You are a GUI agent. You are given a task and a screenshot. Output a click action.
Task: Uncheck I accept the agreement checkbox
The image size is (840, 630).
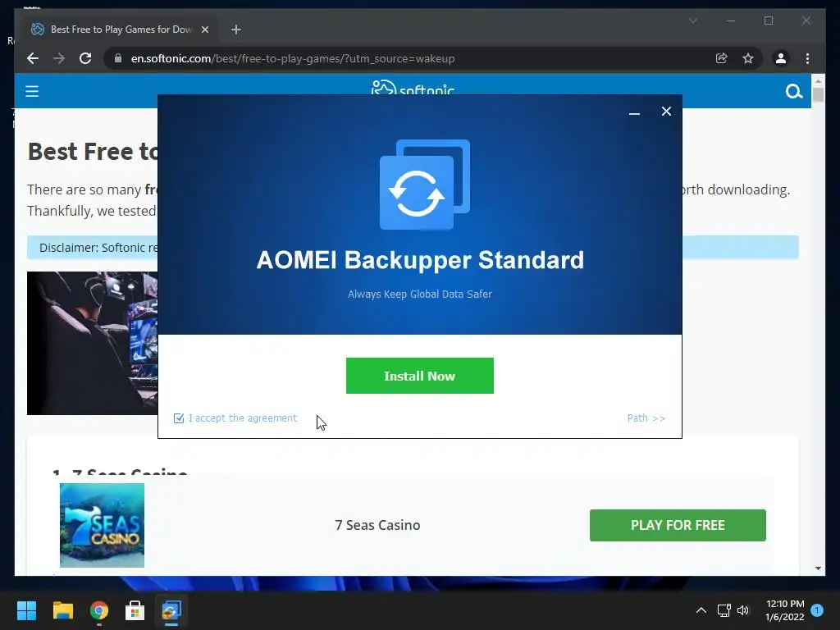click(179, 418)
